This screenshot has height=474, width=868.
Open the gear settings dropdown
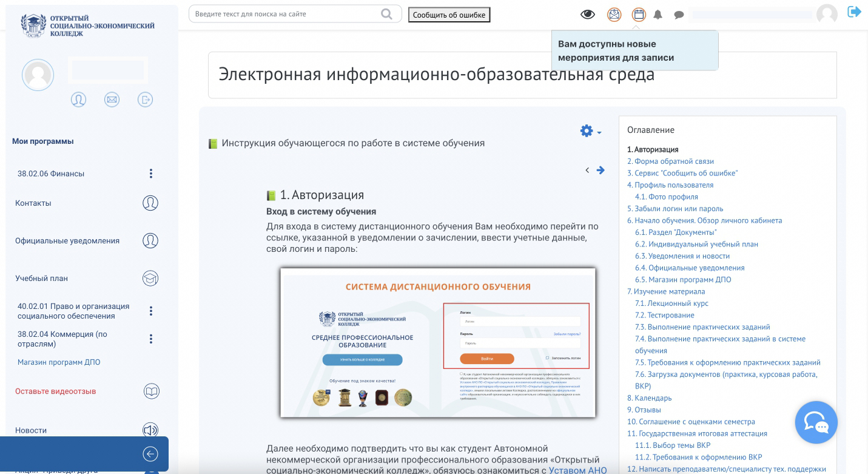591,130
